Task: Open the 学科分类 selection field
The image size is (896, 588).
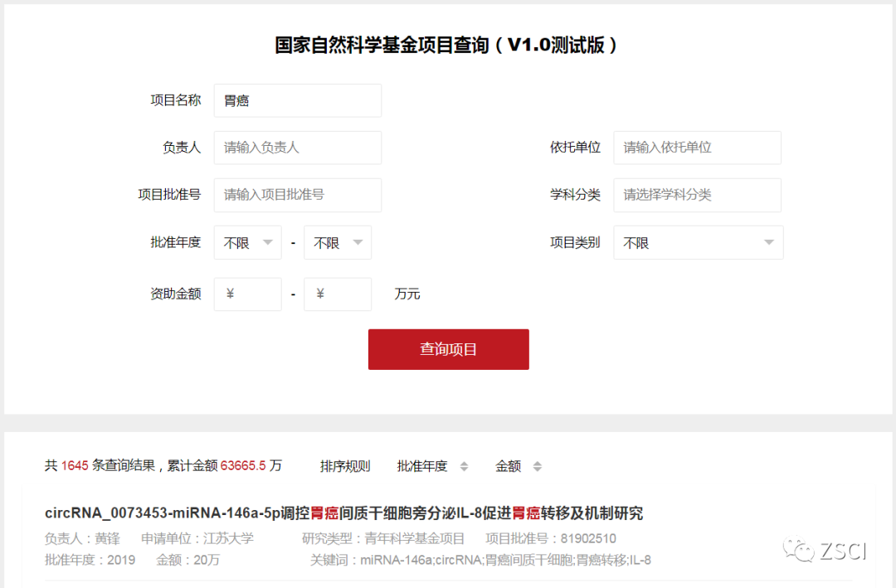Action: (697, 195)
